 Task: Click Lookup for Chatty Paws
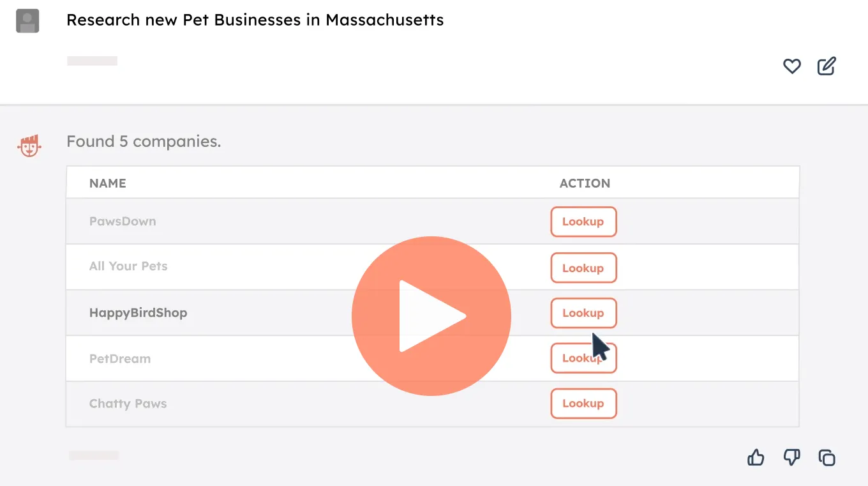tap(583, 404)
